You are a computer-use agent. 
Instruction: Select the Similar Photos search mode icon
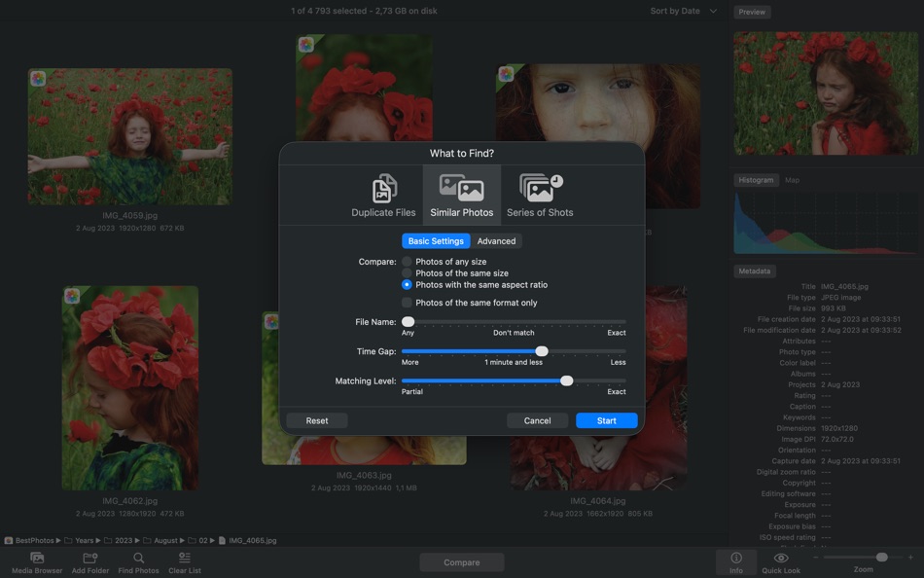pyautogui.click(x=461, y=187)
